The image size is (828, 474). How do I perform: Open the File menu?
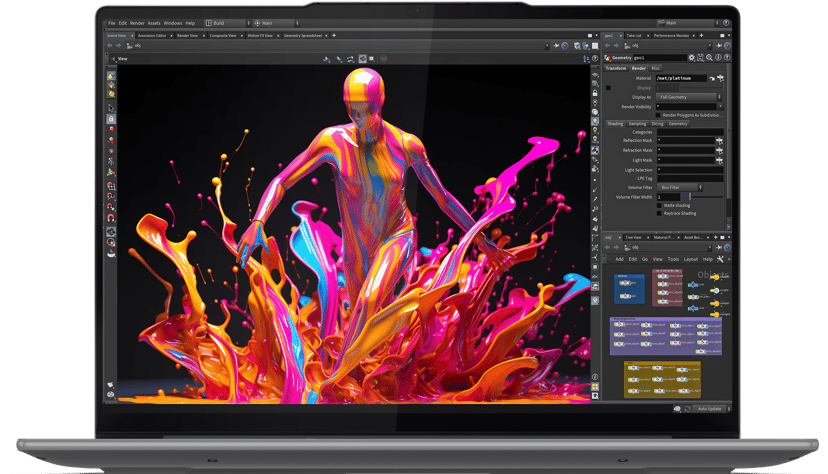point(111,23)
